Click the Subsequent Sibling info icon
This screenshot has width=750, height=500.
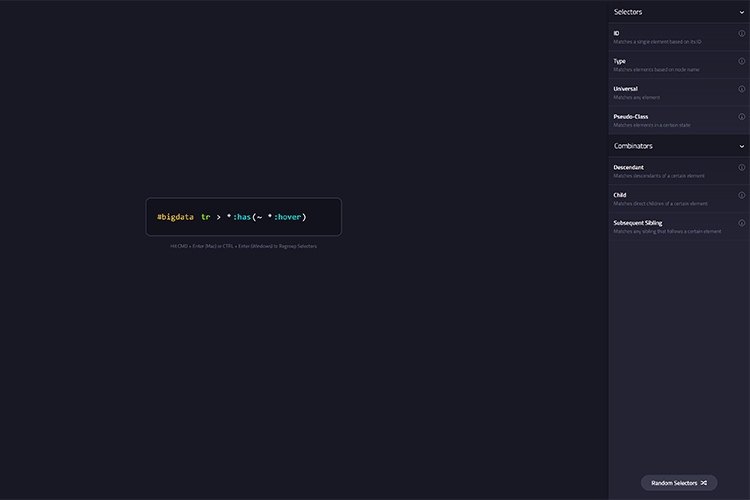click(x=741, y=223)
